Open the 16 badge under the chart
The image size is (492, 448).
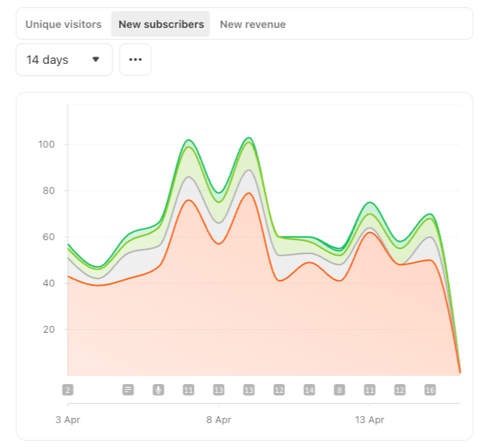(x=430, y=390)
